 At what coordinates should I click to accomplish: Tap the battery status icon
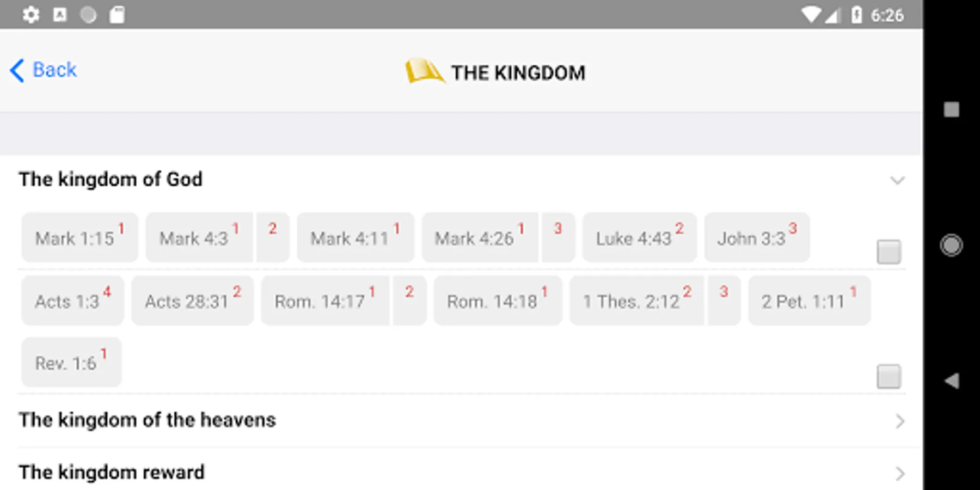pos(856,15)
